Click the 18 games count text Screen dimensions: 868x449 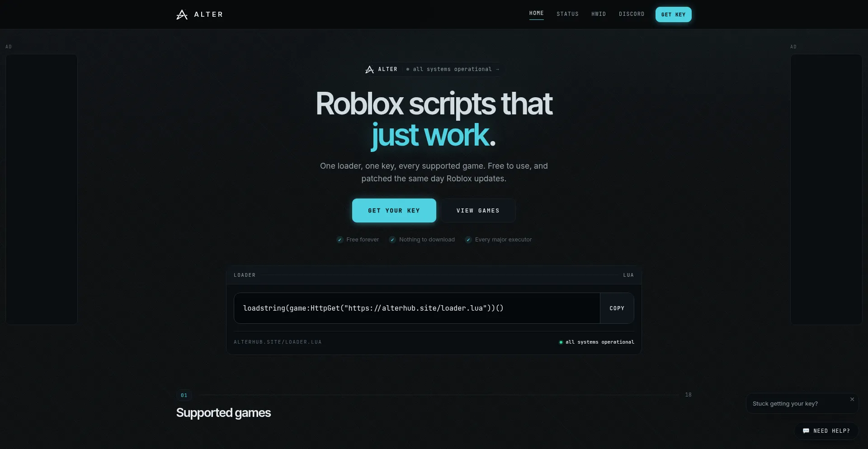coord(688,395)
